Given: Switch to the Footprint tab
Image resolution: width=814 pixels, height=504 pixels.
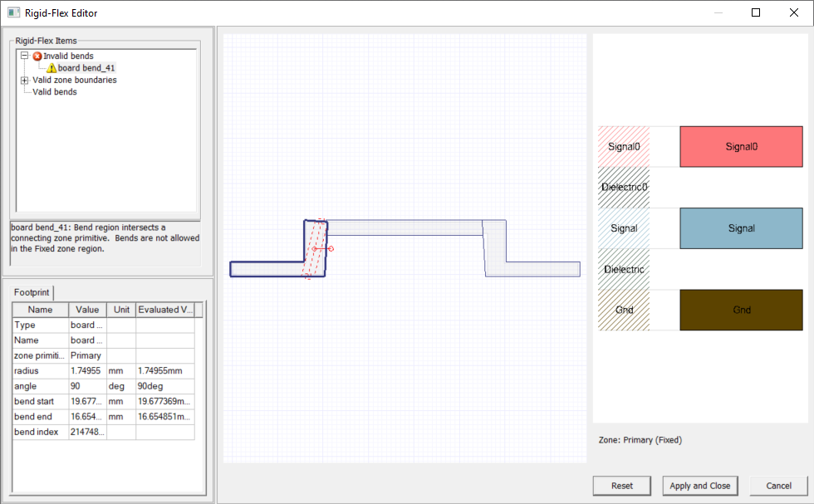Looking at the screenshot, I should coord(31,292).
